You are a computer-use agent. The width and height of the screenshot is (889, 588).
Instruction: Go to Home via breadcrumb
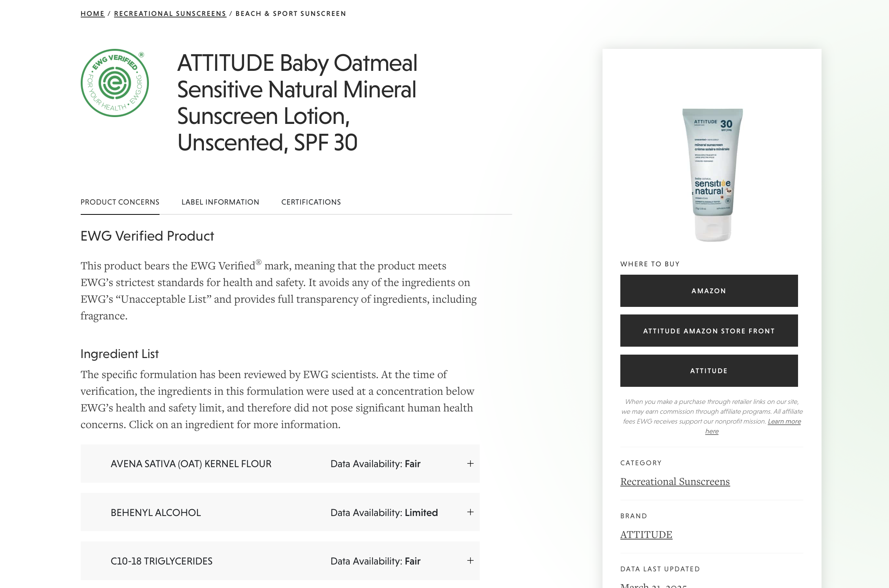92,14
